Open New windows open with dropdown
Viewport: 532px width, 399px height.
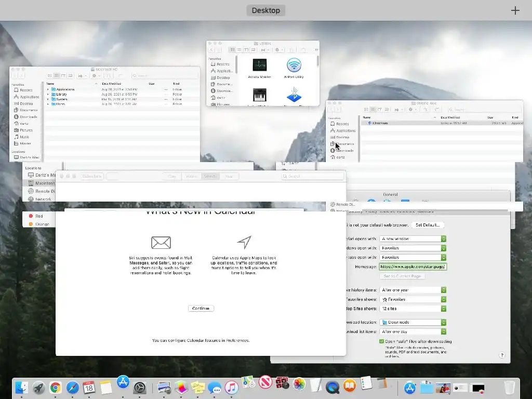pyautogui.click(x=413, y=248)
